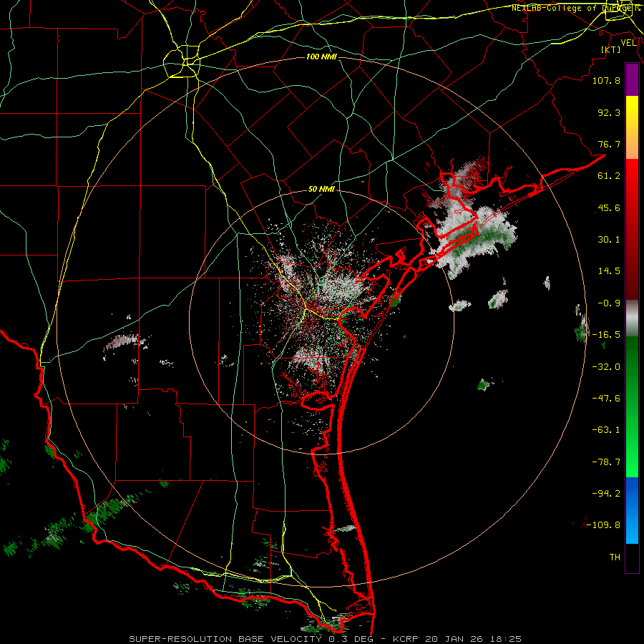Image resolution: width=644 pixels, height=644 pixels.
Task: Click the [KT] units label
Action: click(x=611, y=49)
